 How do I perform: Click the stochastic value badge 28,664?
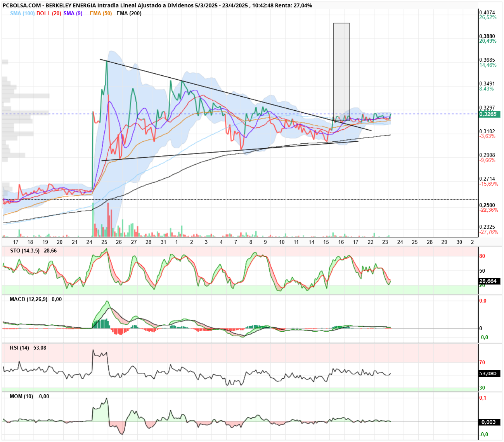tap(489, 281)
